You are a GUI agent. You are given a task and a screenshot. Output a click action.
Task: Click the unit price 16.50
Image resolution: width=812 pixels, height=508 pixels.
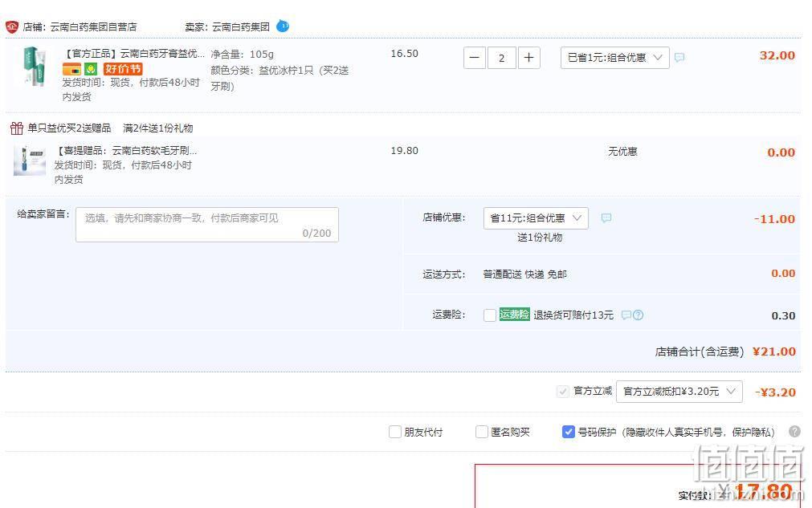point(405,54)
